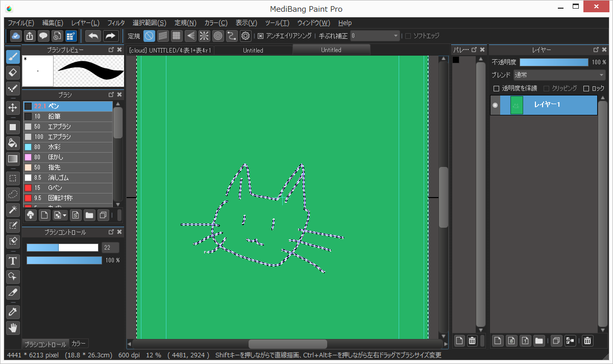Adjust the brush opacity slider

[64, 260]
